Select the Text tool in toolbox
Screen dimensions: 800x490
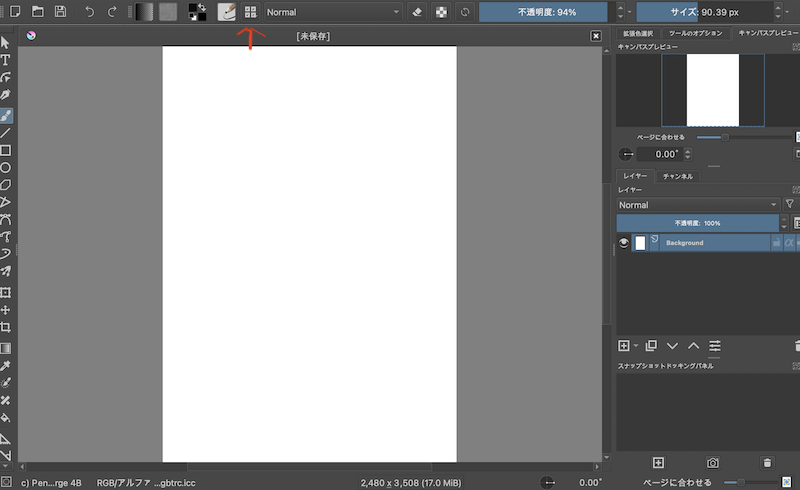coord(6,60)
